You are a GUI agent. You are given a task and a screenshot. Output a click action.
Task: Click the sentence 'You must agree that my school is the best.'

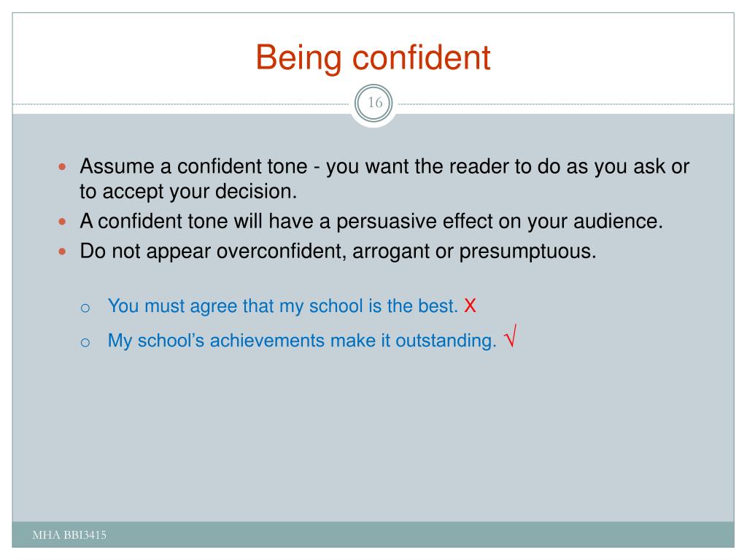coord(283,306)
